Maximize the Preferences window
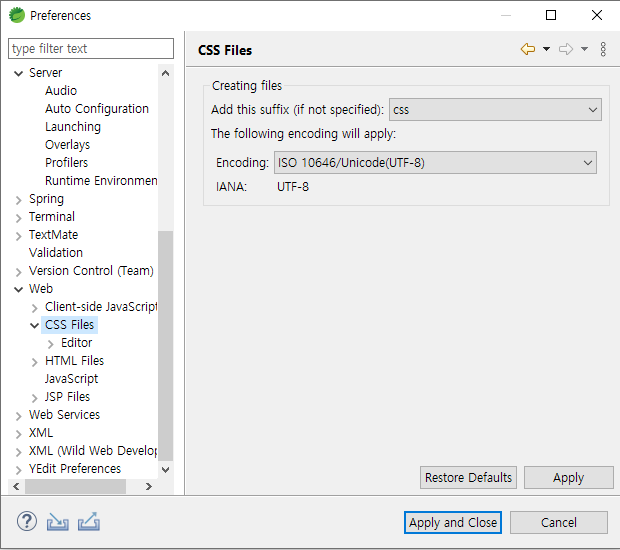The width and height of the screenshot is (620, 550). click(551, 15)
